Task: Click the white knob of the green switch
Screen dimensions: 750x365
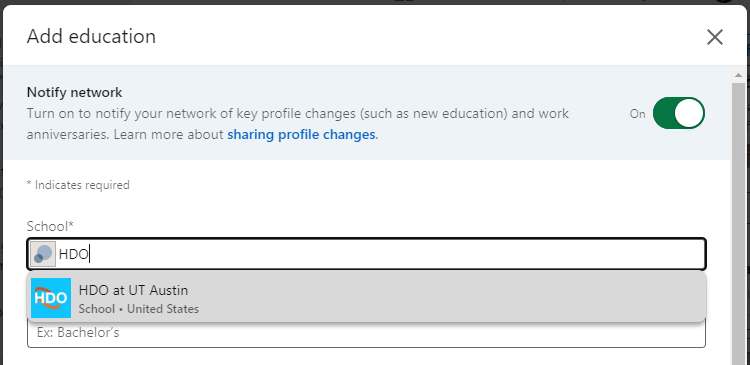Action: pyautogui.click(x=689, y=113)
